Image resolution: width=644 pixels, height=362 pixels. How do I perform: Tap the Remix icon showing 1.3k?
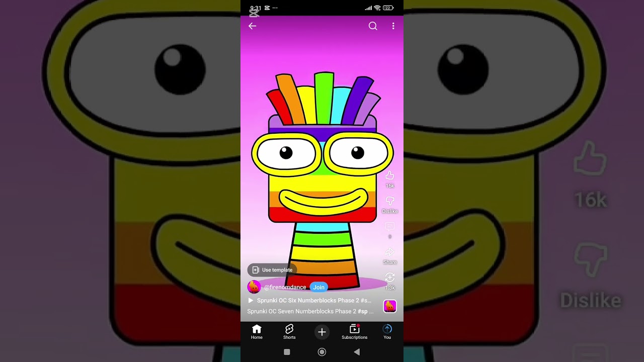(x=390, y=278)
